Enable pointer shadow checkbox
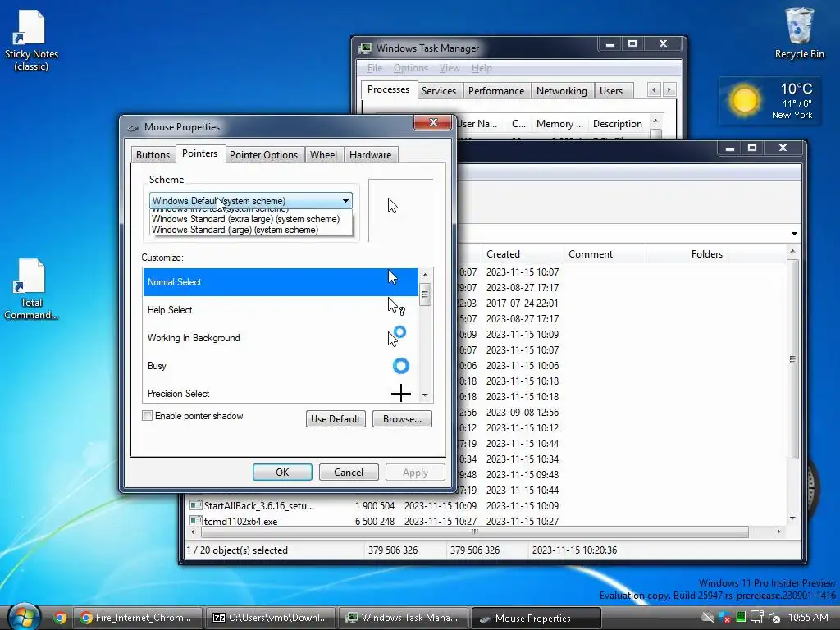Image resolution: width=840 pixels, height=630 pixels. [x=148, y=416]
